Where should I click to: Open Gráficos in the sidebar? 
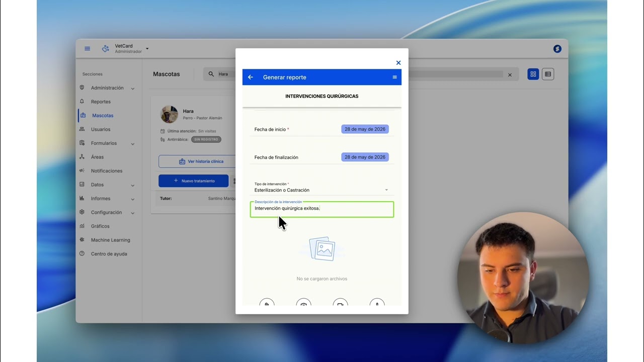click(x=100, y=226)
